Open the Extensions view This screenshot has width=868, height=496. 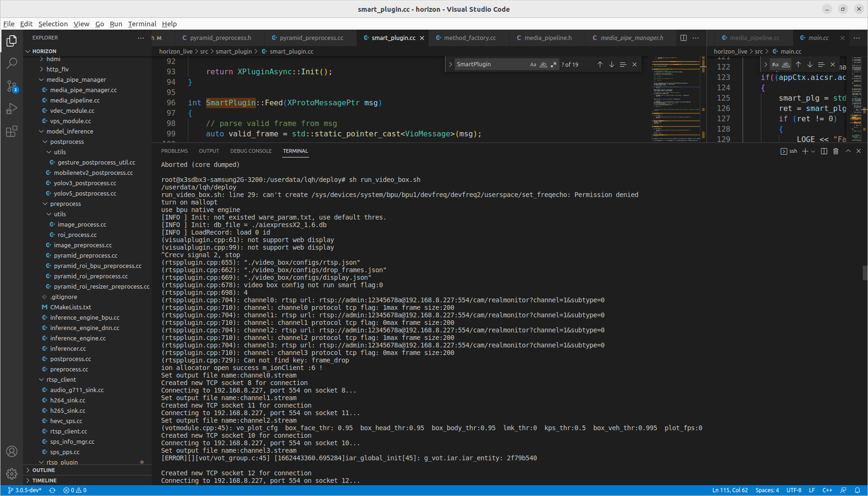pyautogui.click(x=12, y=131)
